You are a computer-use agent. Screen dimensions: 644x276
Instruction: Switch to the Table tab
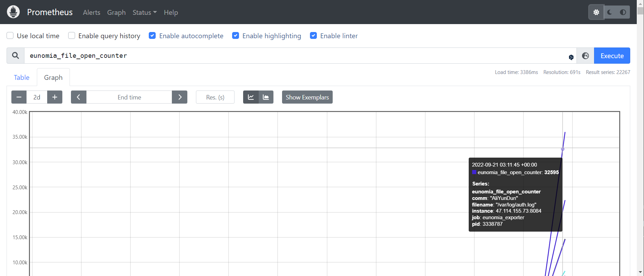pos(21,77)
